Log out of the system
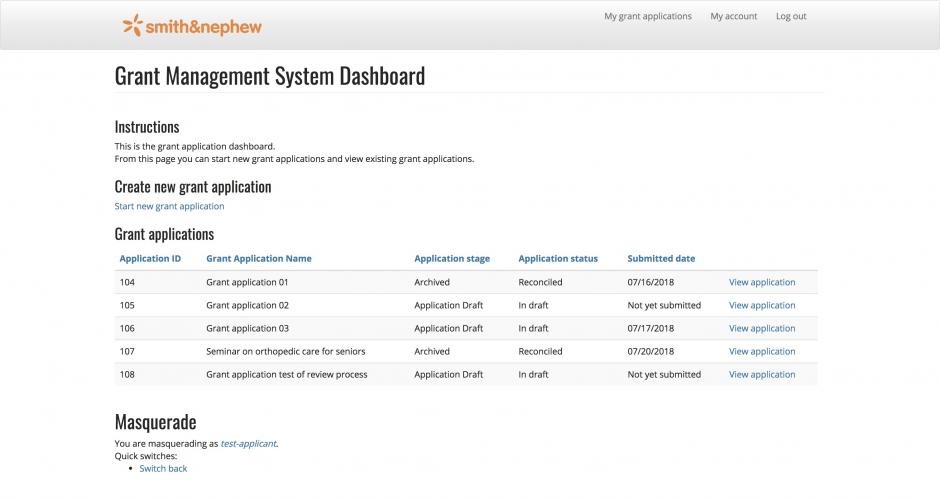The image size is (940, 500). 790,16
